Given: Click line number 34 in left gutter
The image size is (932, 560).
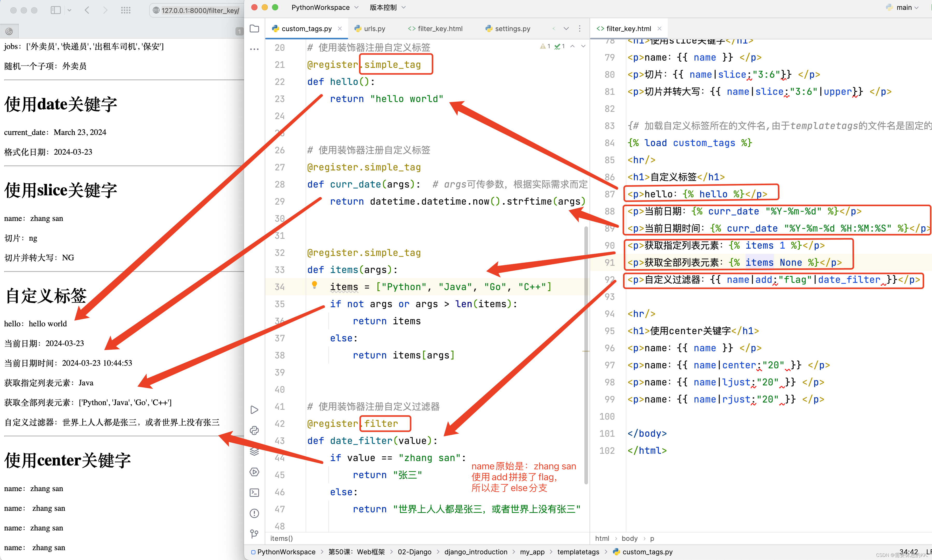Looking at the screenshot, I should [279, 287].
